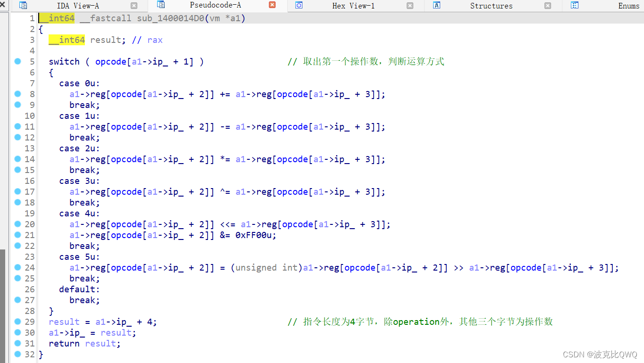
Task: Toggle breakpoint dot on line 31
Action: [17, 343]
